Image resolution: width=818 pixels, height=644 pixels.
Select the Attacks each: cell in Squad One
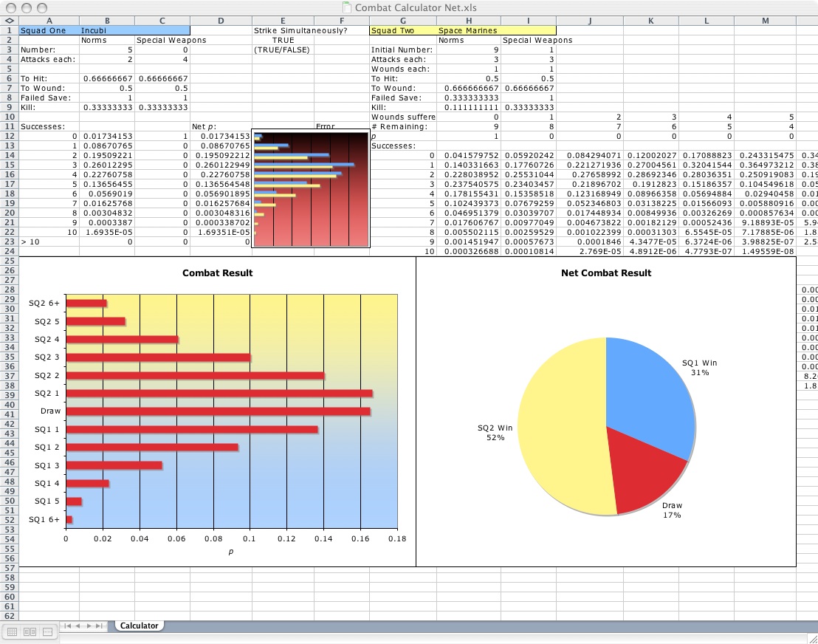(49, 60)
